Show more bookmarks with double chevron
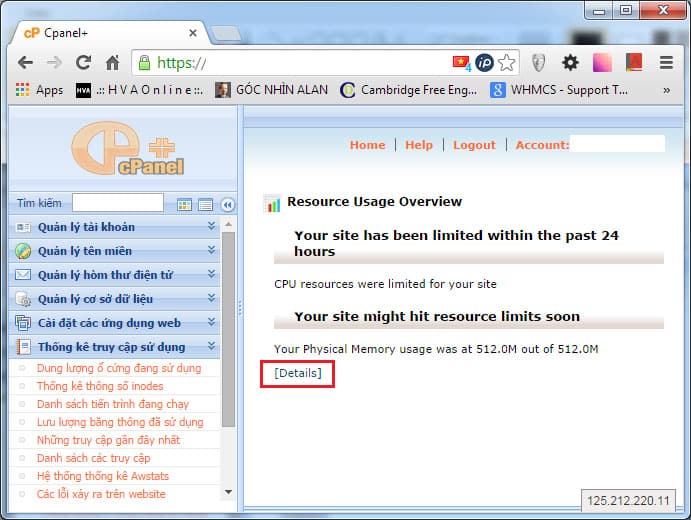 [667, 90]
